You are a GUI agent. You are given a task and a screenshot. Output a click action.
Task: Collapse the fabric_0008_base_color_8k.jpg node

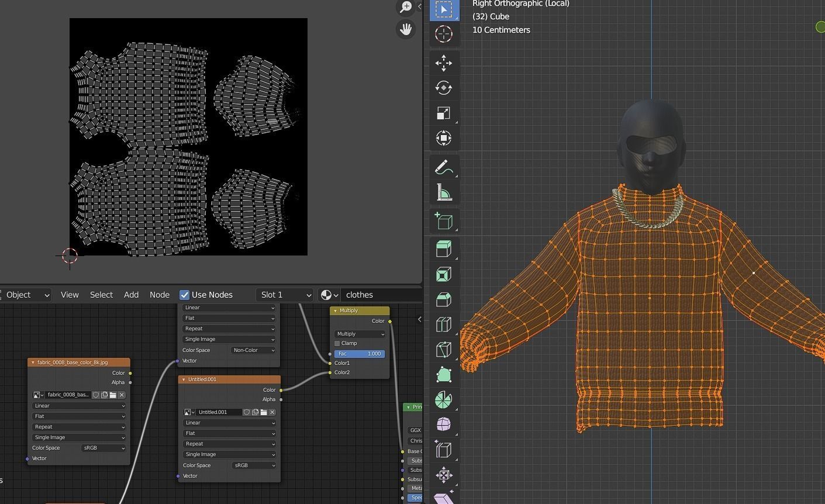[x=33, y=363]
